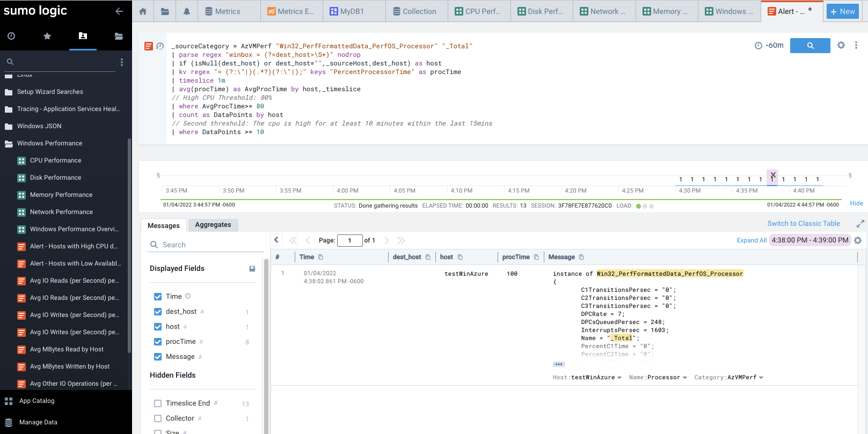Click the 4:38:00 PM - 4:39:00 PM range pill

810,240
